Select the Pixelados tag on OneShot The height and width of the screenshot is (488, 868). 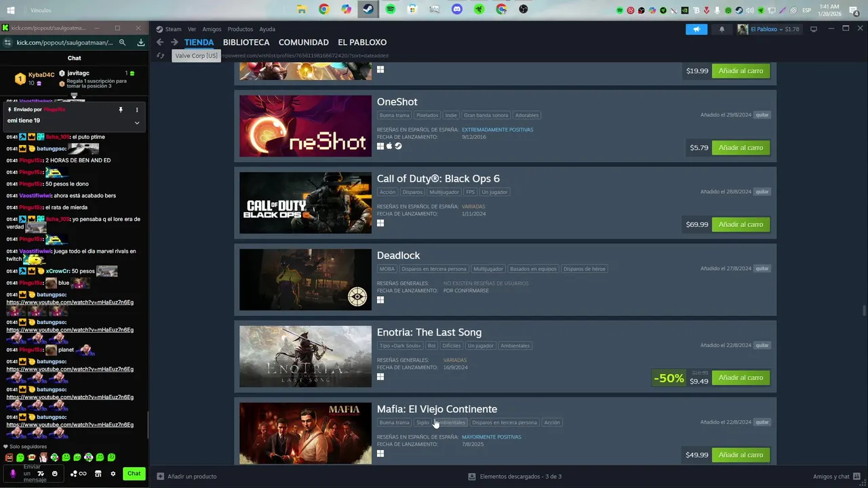[x=427, y=115]
